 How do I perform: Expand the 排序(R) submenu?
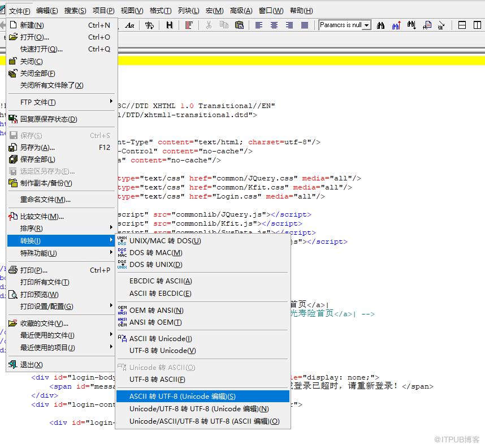61,229
